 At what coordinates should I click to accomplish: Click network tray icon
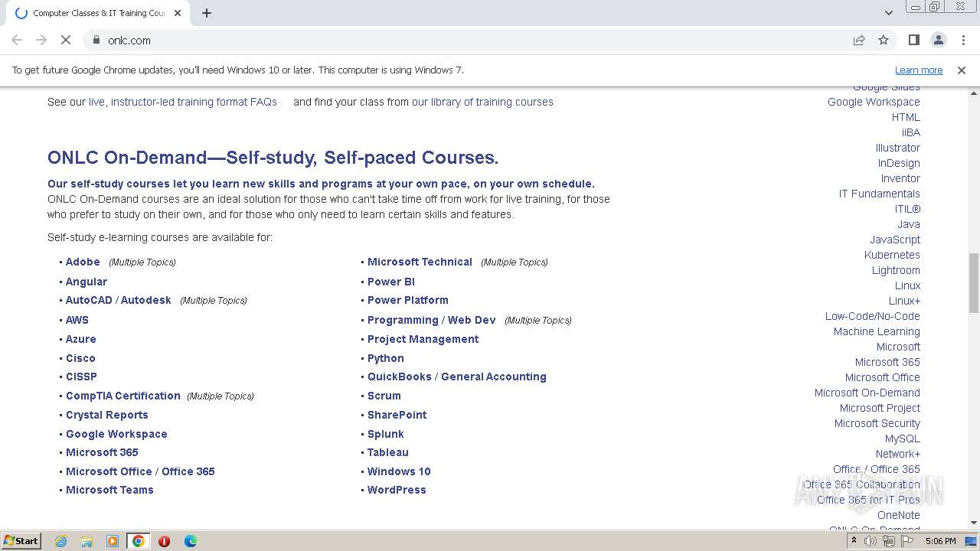tap(889, 541)
